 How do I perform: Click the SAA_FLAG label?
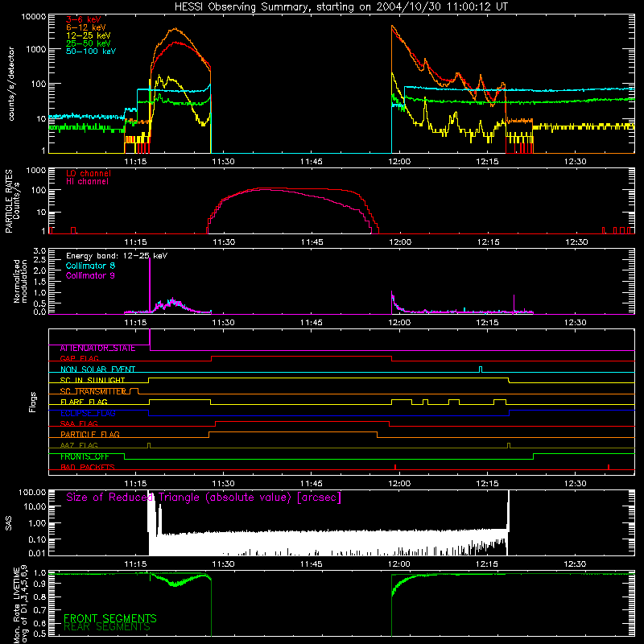point(79,423)
